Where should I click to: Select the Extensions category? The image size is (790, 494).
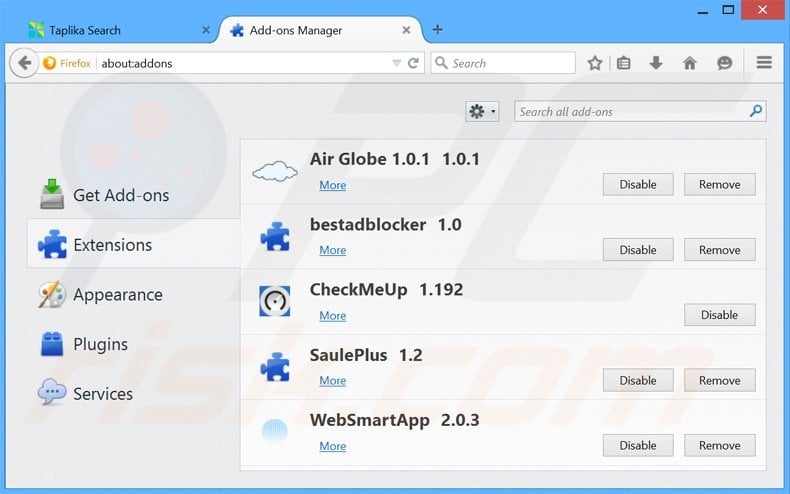coord(134,243)
